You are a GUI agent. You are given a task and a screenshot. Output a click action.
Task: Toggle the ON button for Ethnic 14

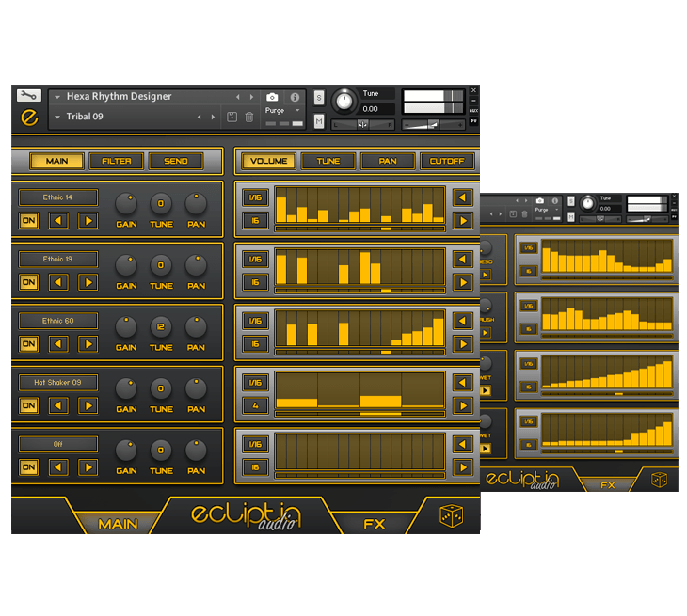(29, 221)
